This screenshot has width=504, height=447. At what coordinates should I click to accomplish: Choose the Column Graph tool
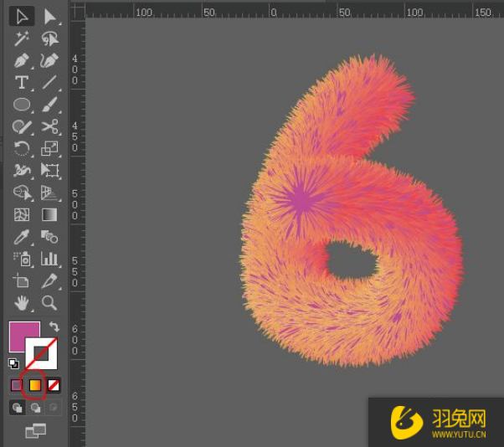pyautogui.click(x=50, y=259)
